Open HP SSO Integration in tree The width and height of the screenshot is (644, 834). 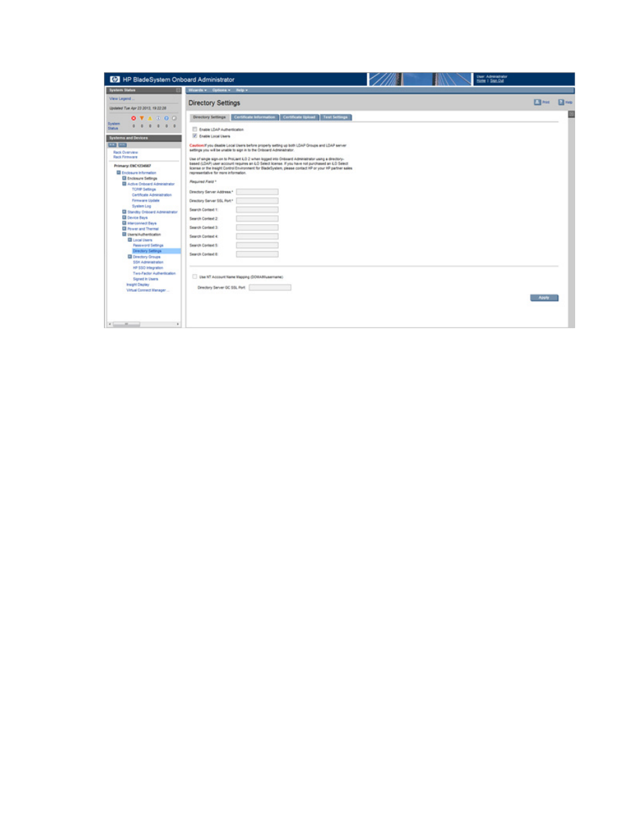click(148, 267)
